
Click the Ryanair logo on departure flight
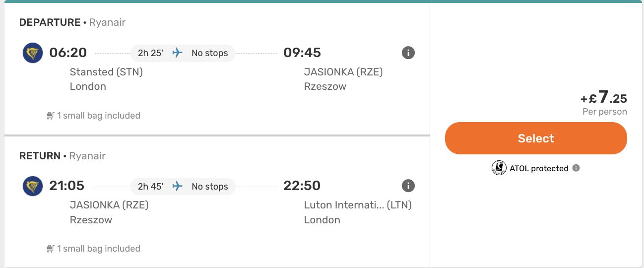pyautogui.click(x=33, y=53)
